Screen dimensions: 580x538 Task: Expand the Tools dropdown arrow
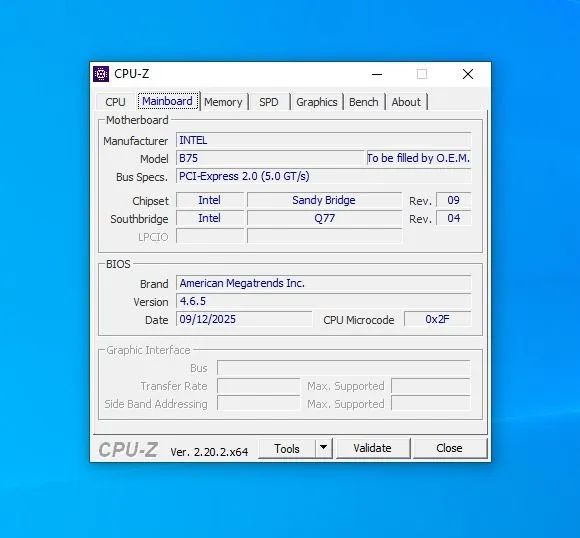[x=323, y=448]
